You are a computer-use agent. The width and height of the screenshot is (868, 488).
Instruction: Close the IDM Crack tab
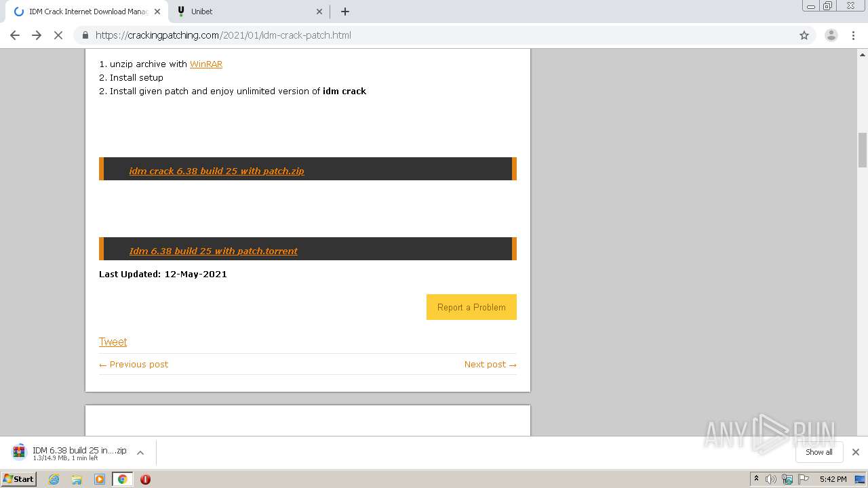[157, 12]
